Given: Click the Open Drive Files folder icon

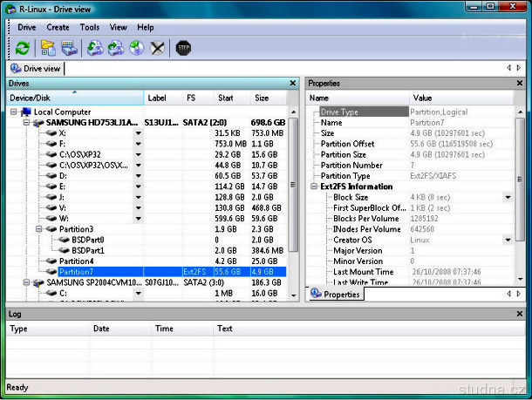Looking at the screenshot, I should pyautogui.click(x=48, y=48).
